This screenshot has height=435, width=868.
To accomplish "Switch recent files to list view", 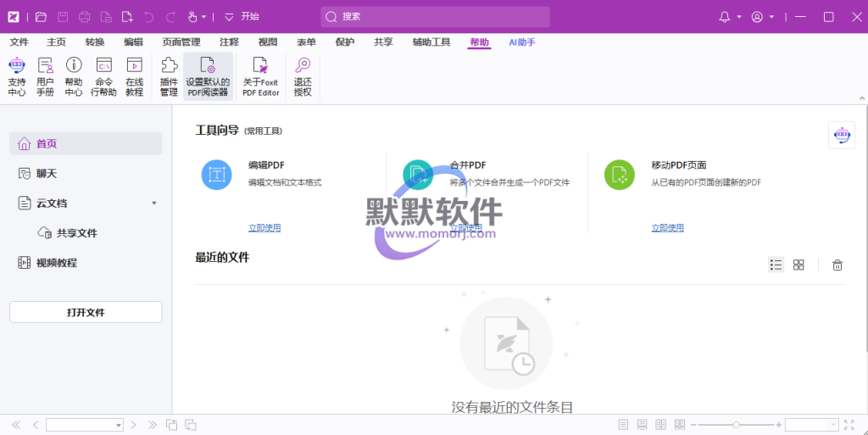I will click(776, 265).
